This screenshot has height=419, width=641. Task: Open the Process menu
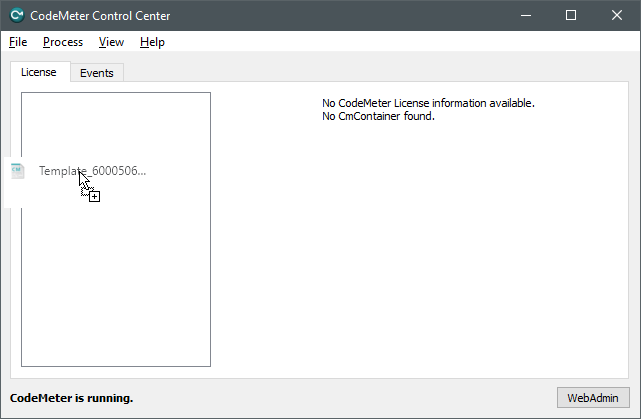coord(63,42)
